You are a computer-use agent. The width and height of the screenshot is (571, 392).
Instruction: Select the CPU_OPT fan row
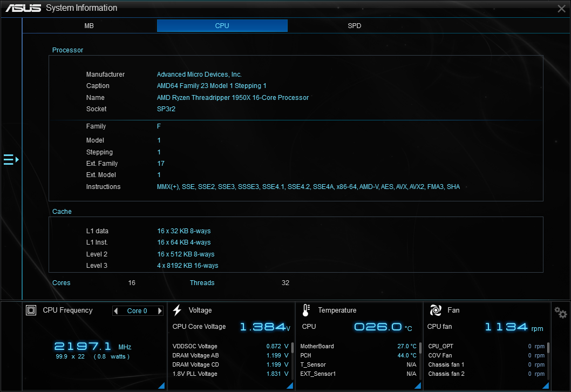486,346
